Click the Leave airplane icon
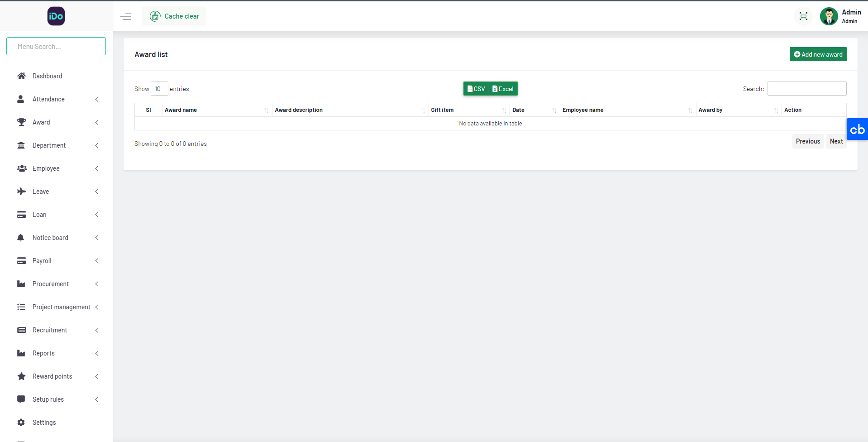Image resolution: width=868 pixels, height=442 pixels. click(x=21, y=192)
